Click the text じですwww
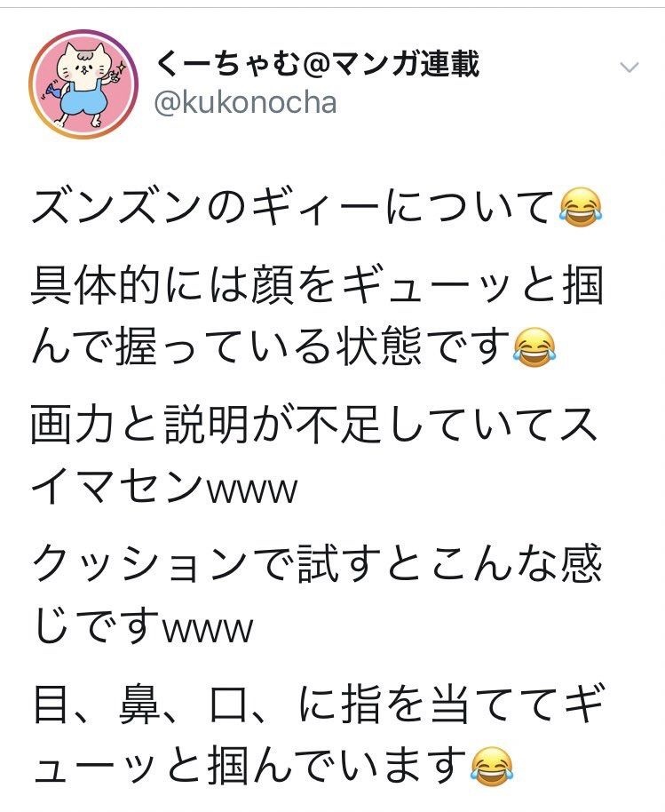 coord(144,626)
